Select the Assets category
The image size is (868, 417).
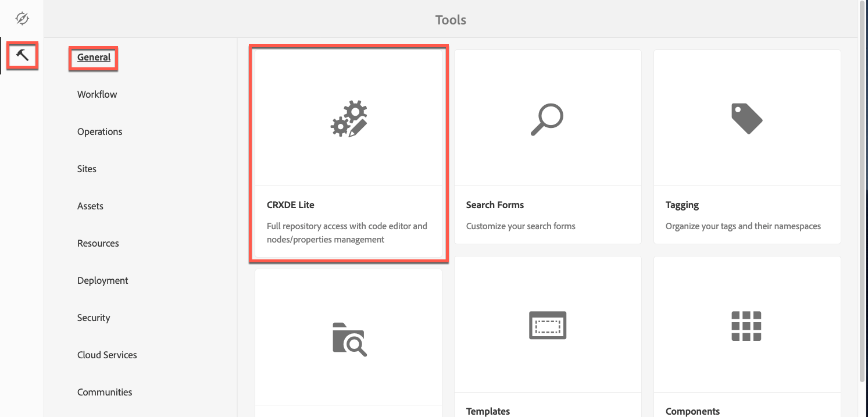90,206
